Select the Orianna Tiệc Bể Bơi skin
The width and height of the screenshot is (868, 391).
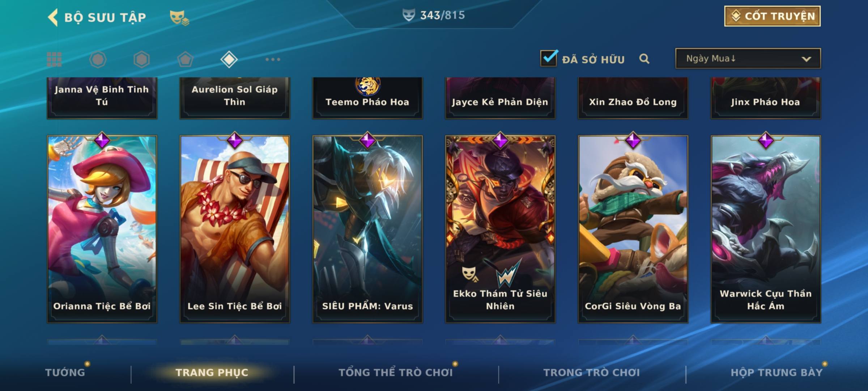coord(102,229)
